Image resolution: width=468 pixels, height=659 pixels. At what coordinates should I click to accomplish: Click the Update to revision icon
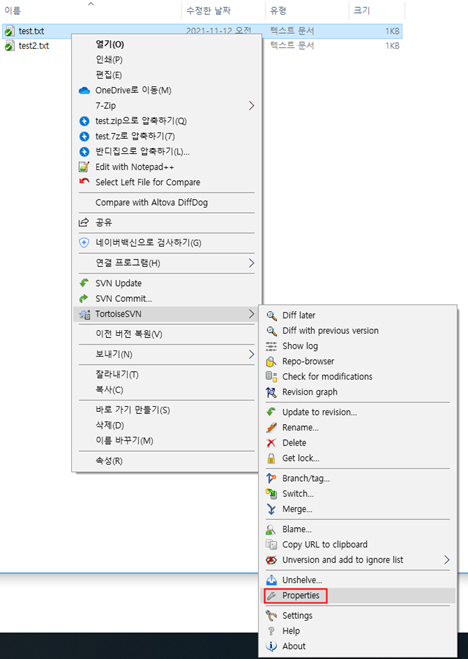(x=271, y=412)
